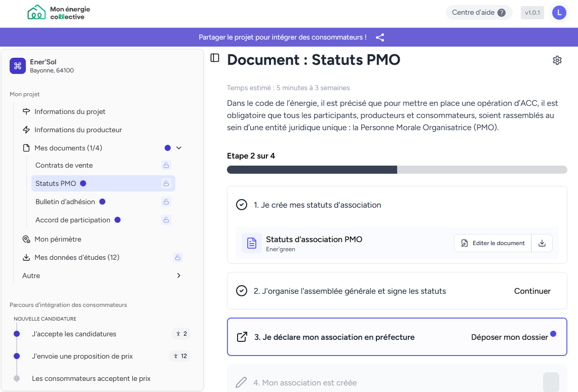The height and width of the screenshot is (392, 578).
Task: Toggle the sidebar panel icon
Action: pyautogui.click(x=215, y=58)
